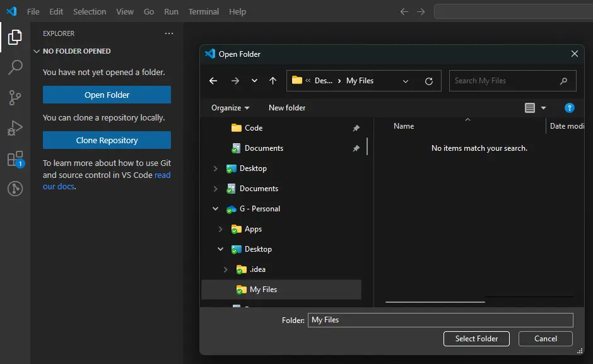593x364 pixels.
Task: Expand the Desktop tree node
Action: click(x=215, y=168)
